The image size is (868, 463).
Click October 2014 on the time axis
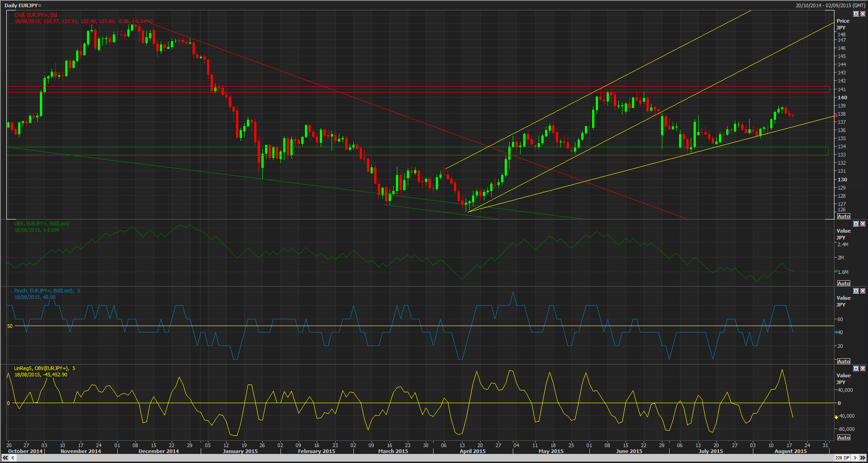[25, 451]
